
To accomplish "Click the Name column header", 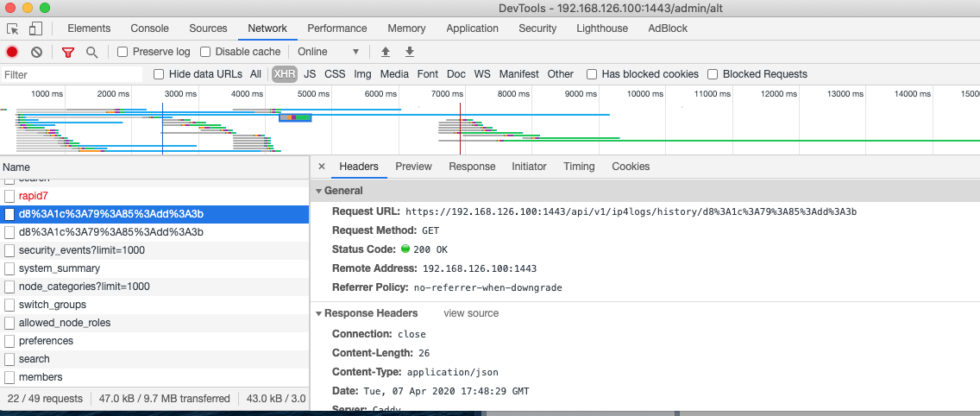I will click(154, 167).
